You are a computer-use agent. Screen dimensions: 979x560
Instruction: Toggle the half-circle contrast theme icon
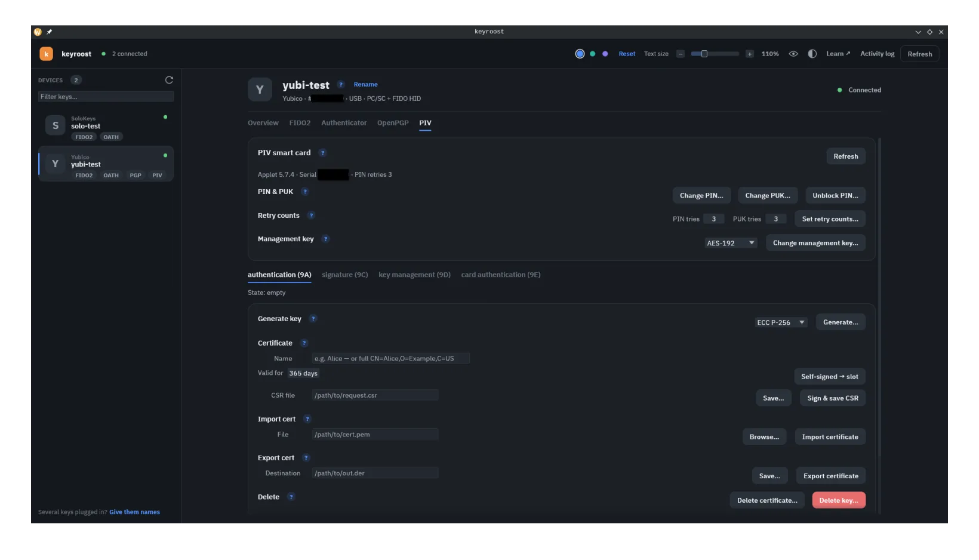pyautogui.click(x=812, y=54)
